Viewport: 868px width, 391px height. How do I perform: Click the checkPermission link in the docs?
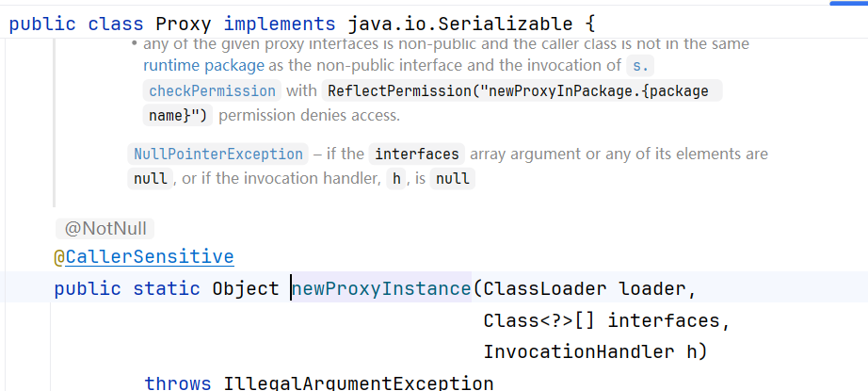click(214, 91)
